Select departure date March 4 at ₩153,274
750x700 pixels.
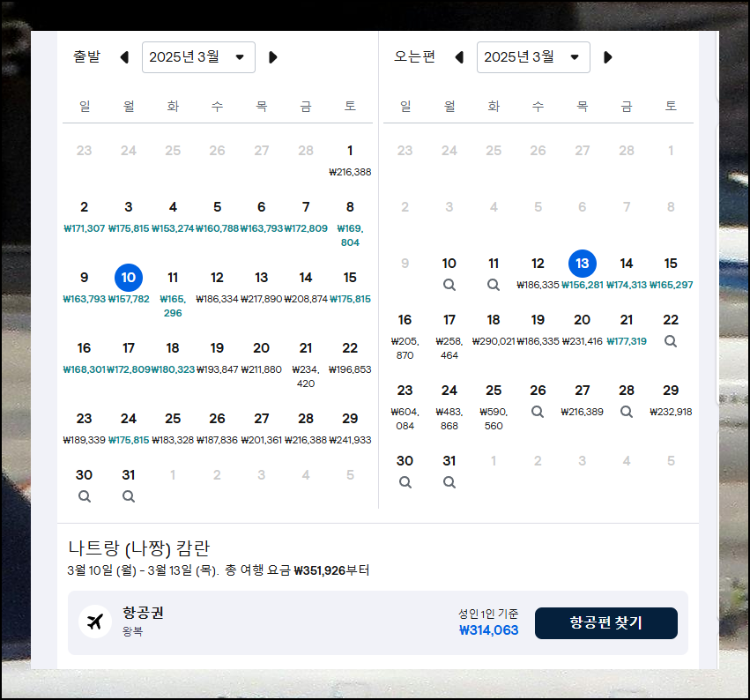pos(173,216)
